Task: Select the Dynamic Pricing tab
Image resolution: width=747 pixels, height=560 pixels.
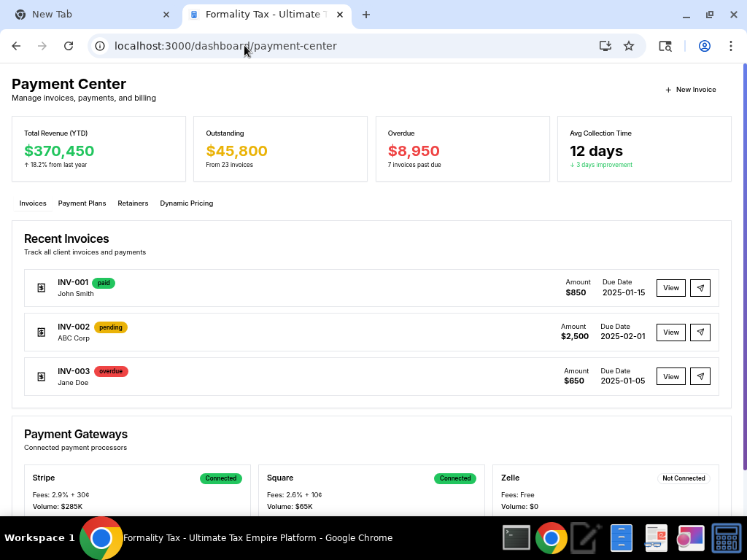Action: pos(187,203)
